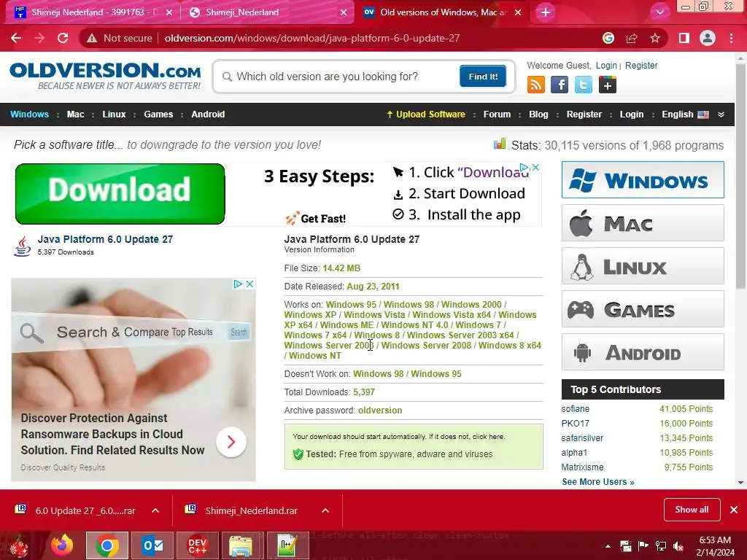Image resolution: width=747 pixels, height=560 pixels.
Task: Bookmark this page with the star icon
Action: click(655, 38)
